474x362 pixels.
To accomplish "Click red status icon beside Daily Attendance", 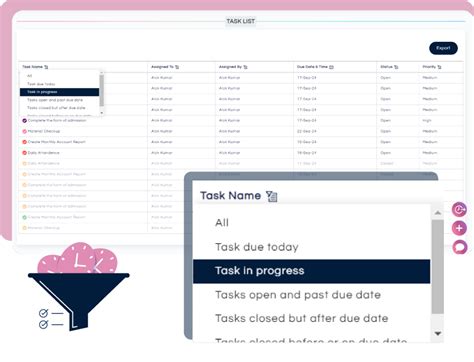I will click(x=24, y=153).
